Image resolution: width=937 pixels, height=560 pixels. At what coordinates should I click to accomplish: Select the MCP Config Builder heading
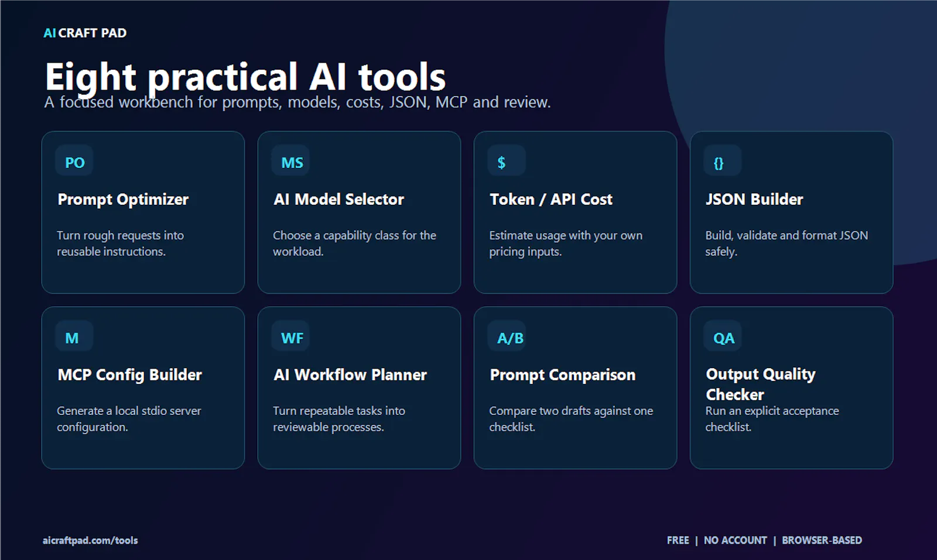[x=129, y=375]
